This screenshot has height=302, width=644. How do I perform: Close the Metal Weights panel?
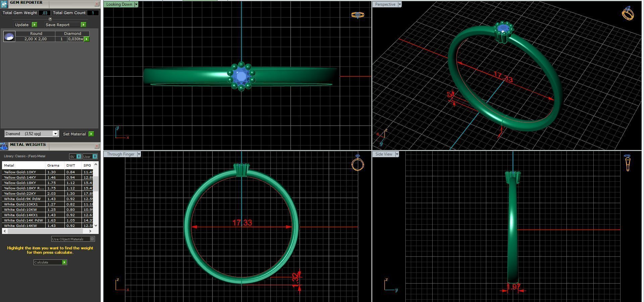click(97, 146)
